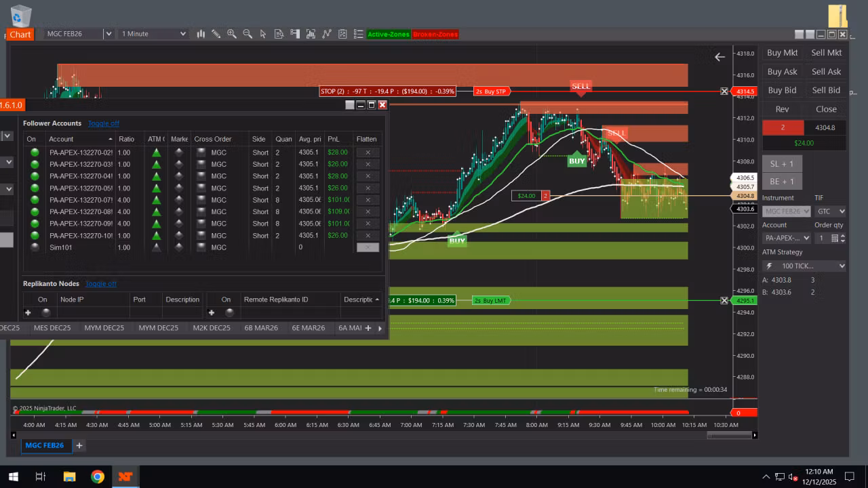The width and height of the screenshot is (868, 488).
Task: Switch to the M2K DEC25 tab
Action: (212, 328)
